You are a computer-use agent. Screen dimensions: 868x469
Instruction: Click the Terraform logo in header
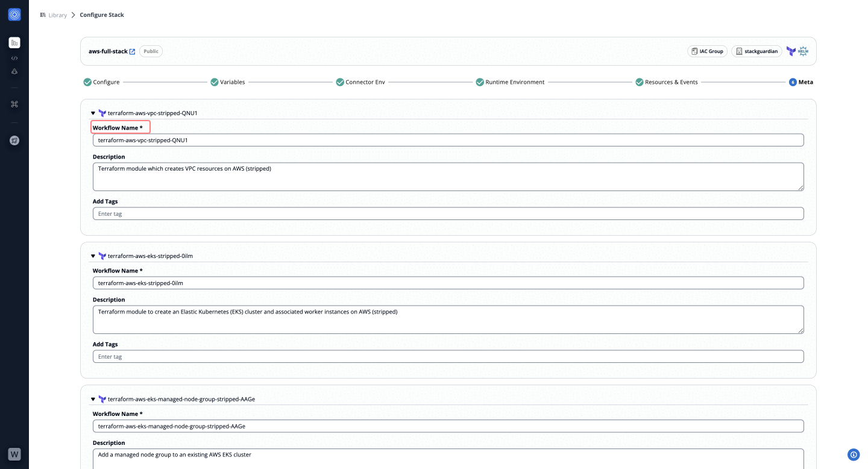[x=791, y=51]
